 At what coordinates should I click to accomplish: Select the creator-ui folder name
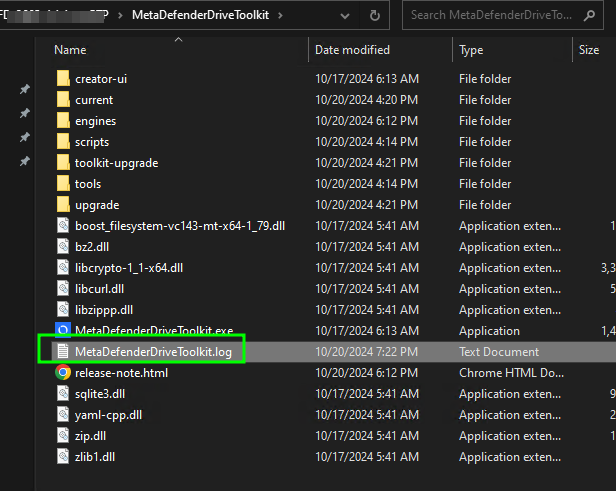point(101,79)
